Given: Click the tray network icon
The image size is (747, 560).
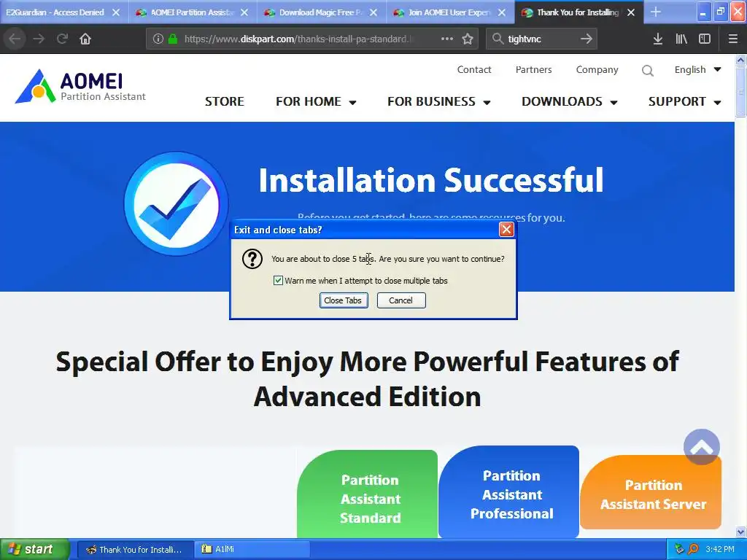Looking at the screenshot, I should 679,549.
